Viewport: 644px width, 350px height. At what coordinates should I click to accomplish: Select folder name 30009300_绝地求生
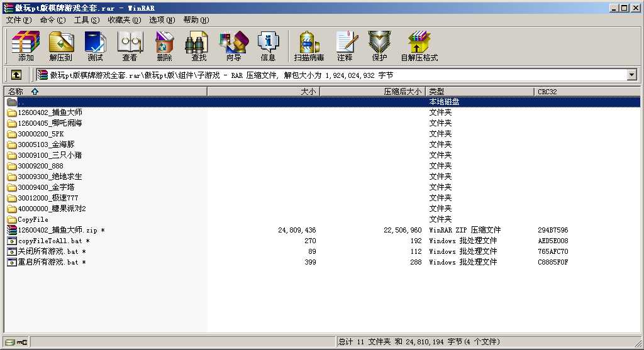point(50,177)
